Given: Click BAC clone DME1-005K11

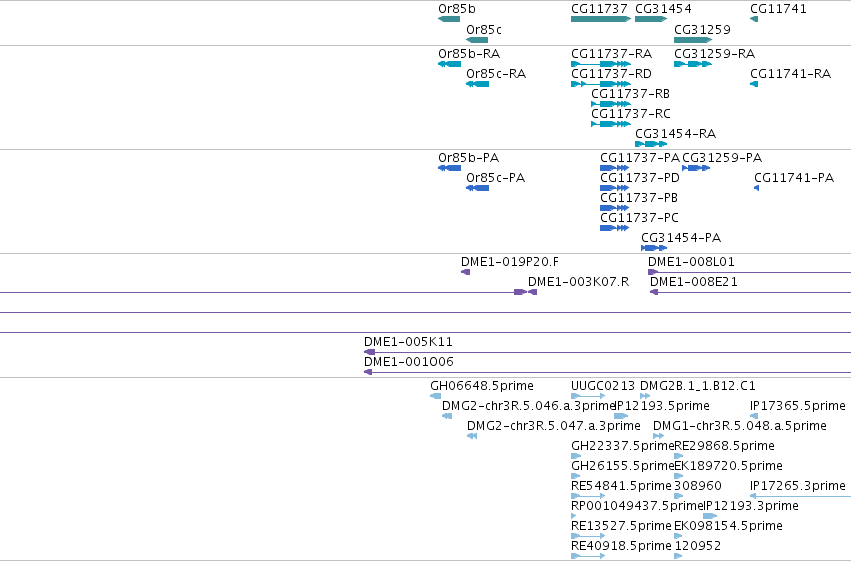Looking at the screenshot, I should (x=408, y=342).
